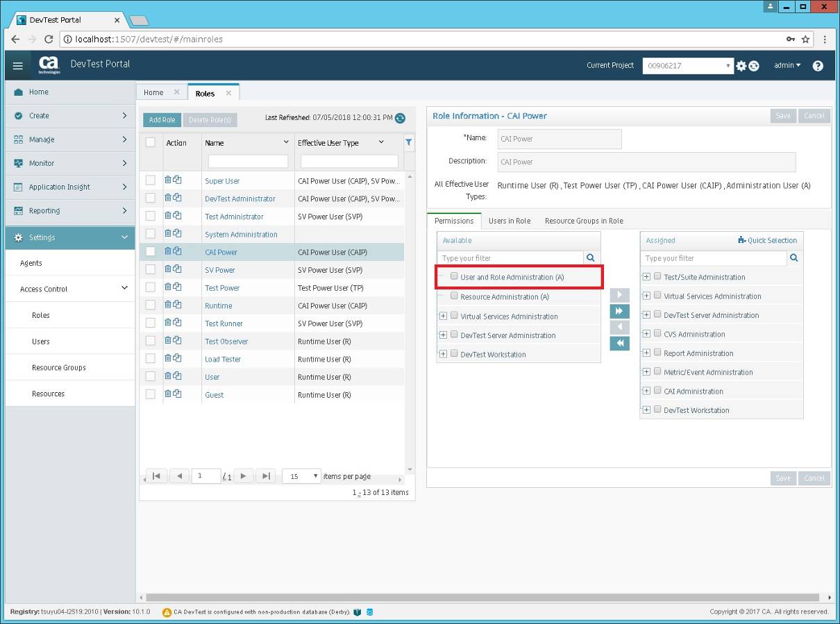Viewport: 840px width, 624px height.
Task: Click the copy icon for Super User role
Action: [x=177, y=180]
